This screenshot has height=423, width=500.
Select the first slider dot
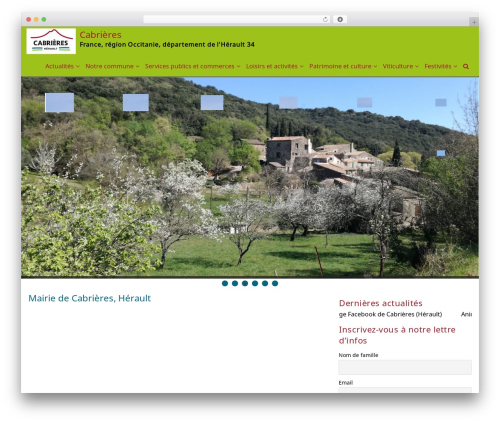[x=225, y=283]
